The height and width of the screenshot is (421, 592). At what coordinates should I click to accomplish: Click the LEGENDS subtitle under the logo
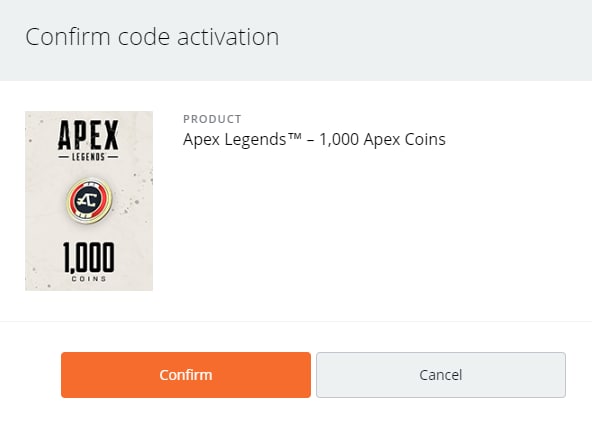tap(88, 157)
